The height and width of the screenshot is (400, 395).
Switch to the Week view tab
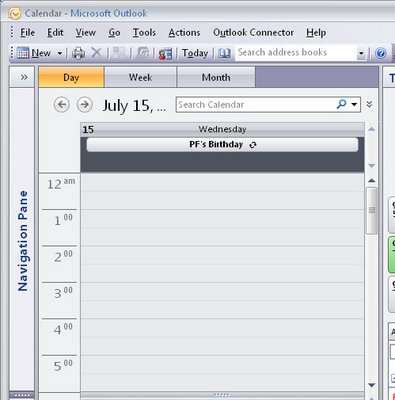pos(140,77)
